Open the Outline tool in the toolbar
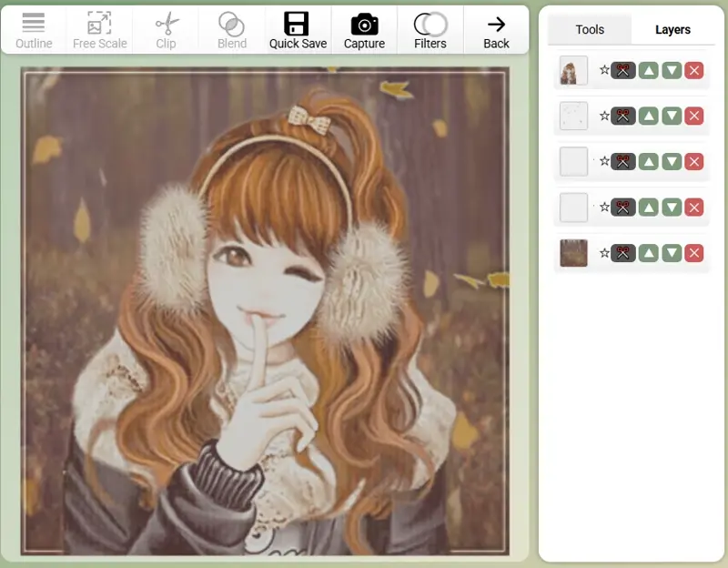This screenshot has width=728, height=568. click(x=34, y=24)
